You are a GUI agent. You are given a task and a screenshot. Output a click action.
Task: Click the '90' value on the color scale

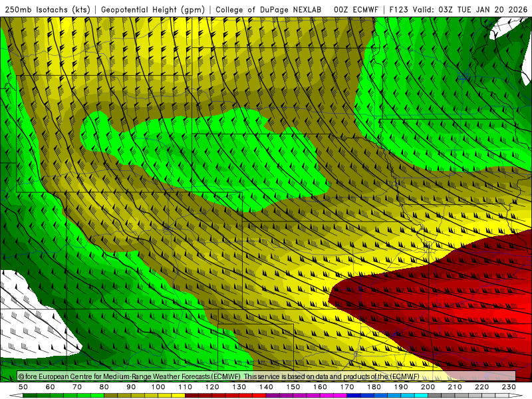tap(131, 387)
